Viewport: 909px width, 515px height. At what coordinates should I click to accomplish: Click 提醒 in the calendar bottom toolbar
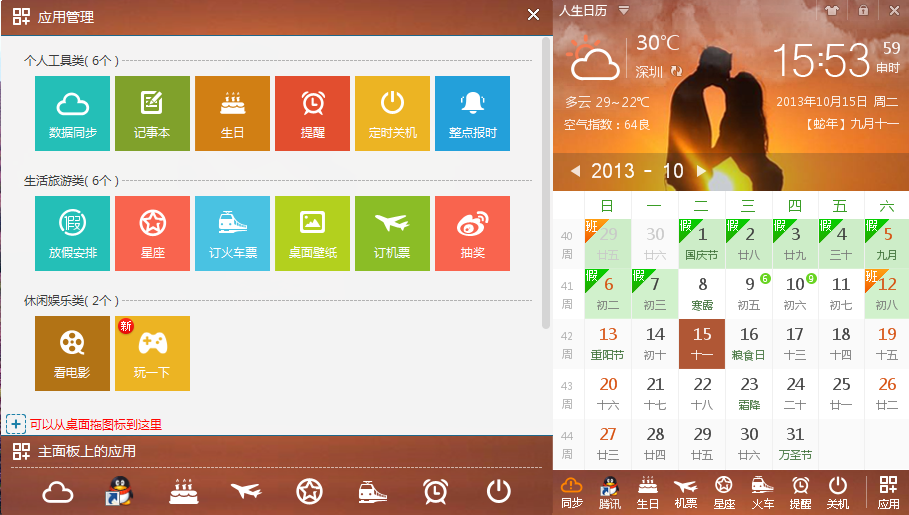(x=800, y=493)
